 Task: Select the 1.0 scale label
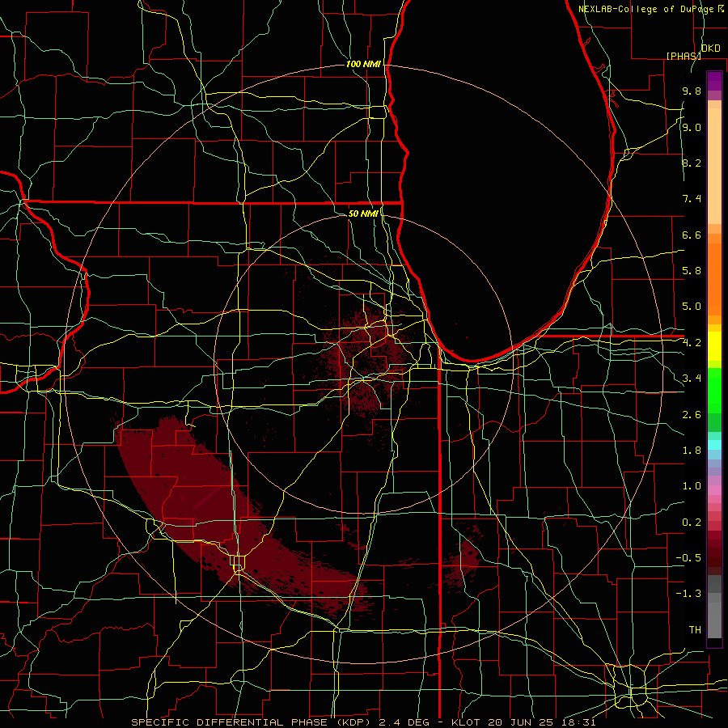tap(692, 486)
